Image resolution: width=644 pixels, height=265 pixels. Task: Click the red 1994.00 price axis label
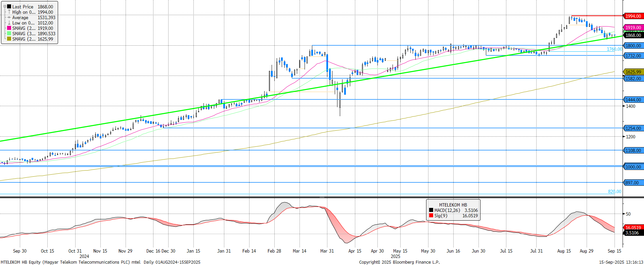pyautogui.click(x=633, y=16)
